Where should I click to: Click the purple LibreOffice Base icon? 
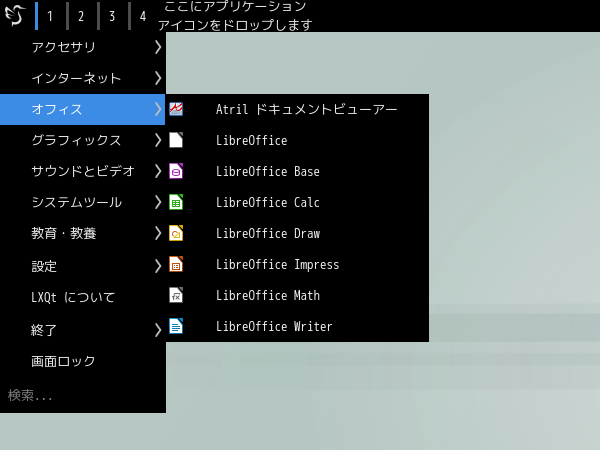[176, 171]
